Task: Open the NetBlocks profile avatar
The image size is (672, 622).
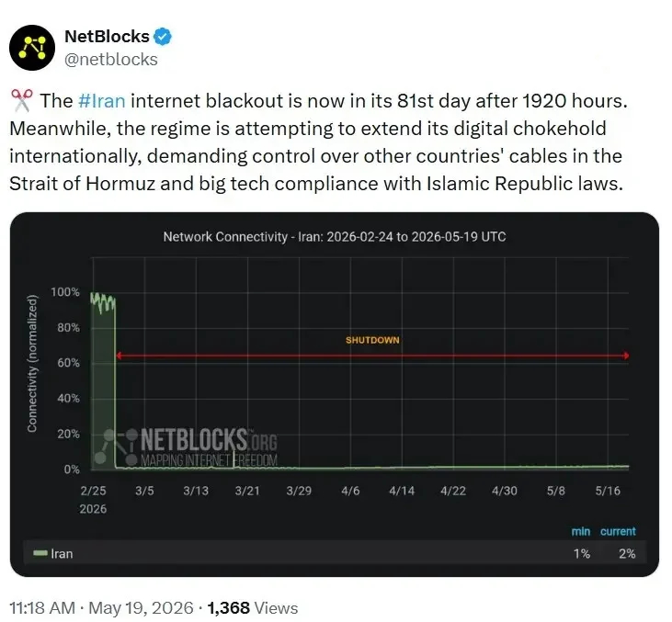Action: coord(32,48)
